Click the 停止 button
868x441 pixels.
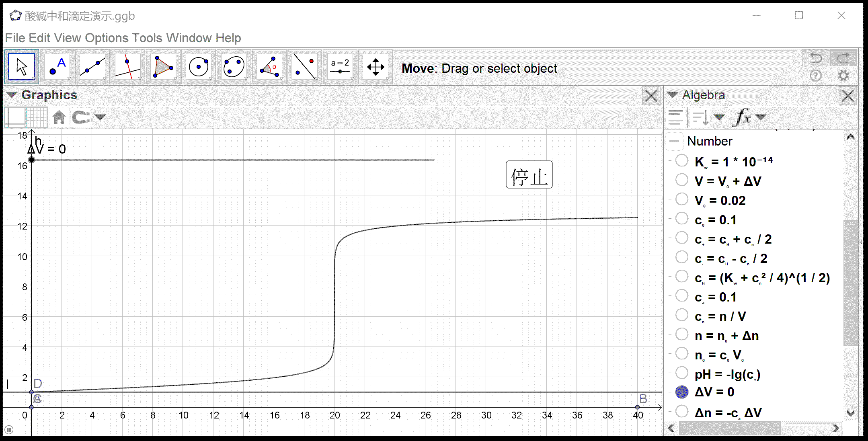529,175
